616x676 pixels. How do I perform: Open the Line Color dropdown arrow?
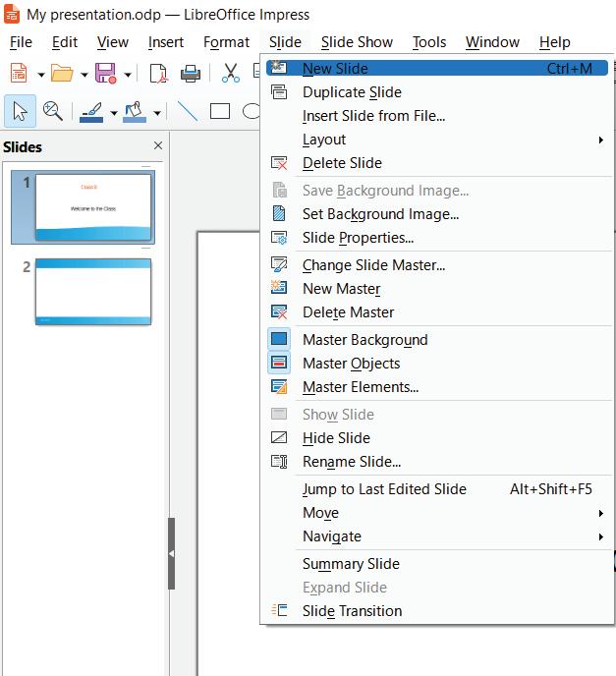click(x=114, y=113)
